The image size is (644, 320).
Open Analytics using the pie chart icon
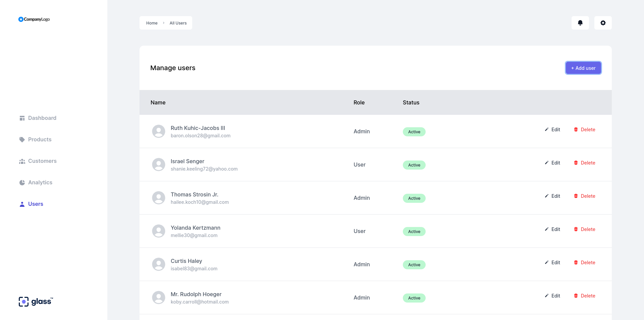(x=22, y=182)
